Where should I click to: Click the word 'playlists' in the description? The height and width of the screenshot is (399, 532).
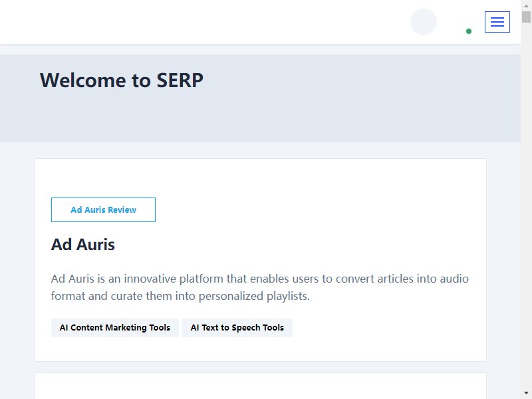[288, 296]
